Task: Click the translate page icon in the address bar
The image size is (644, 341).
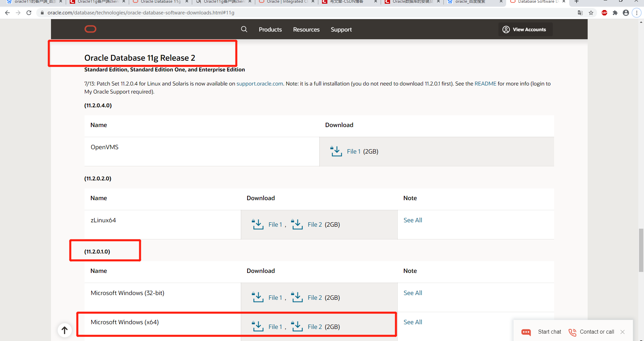Action: [x=580, y=13]
